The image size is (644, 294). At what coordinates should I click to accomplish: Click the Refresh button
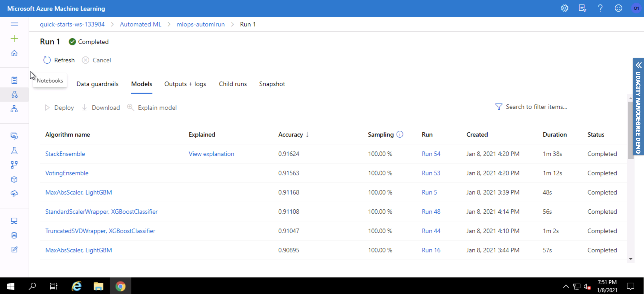[59, 60]
